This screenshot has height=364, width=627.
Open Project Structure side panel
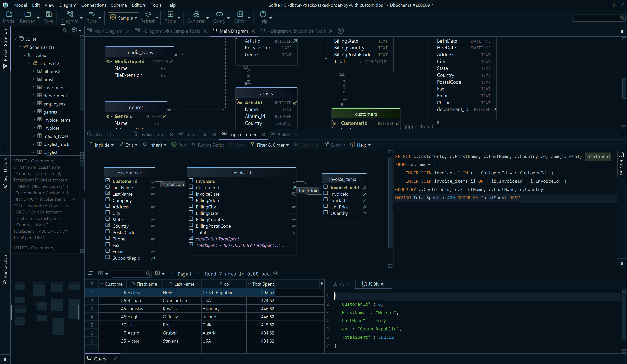(5, 48)
